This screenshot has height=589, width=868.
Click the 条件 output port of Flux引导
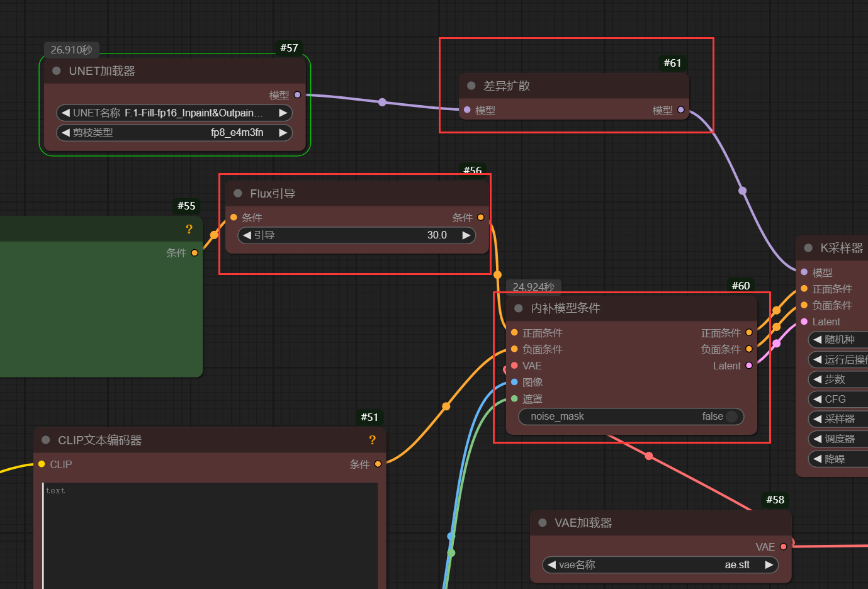click(x=481, y=217)
